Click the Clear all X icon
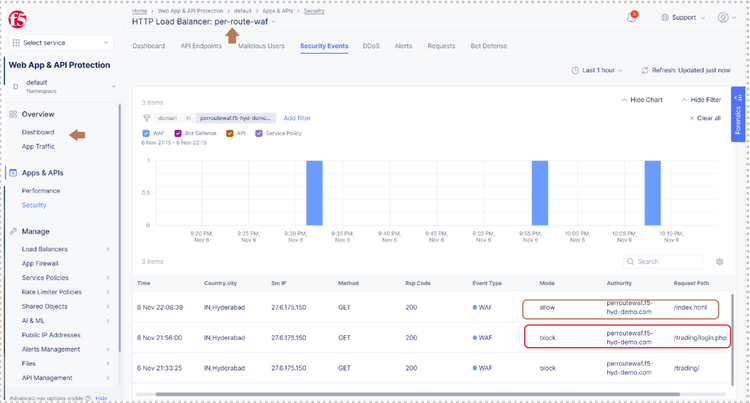Image resolution: width=750 pixels, height=403 pixels. (x=692, y=118)
